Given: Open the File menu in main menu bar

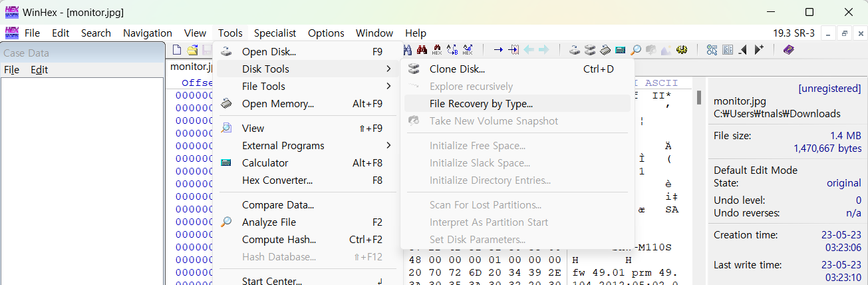Looking at the screenshot, I should [x=32, y=33].
